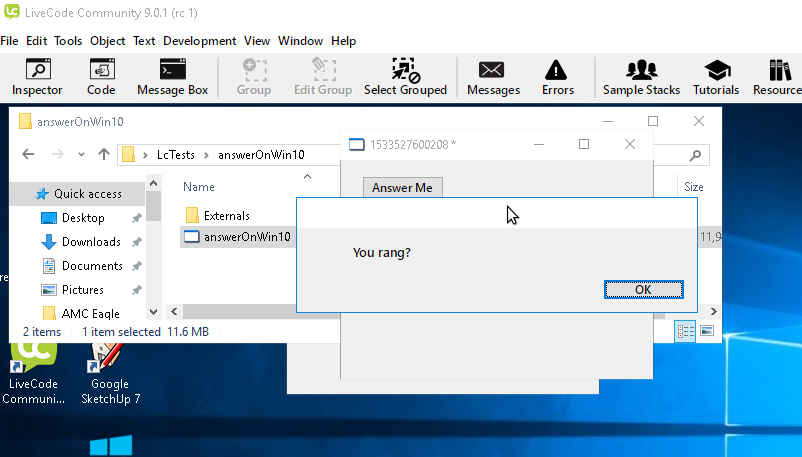
Task: Switch Explorer to details view
Action: tap(686, 331)
